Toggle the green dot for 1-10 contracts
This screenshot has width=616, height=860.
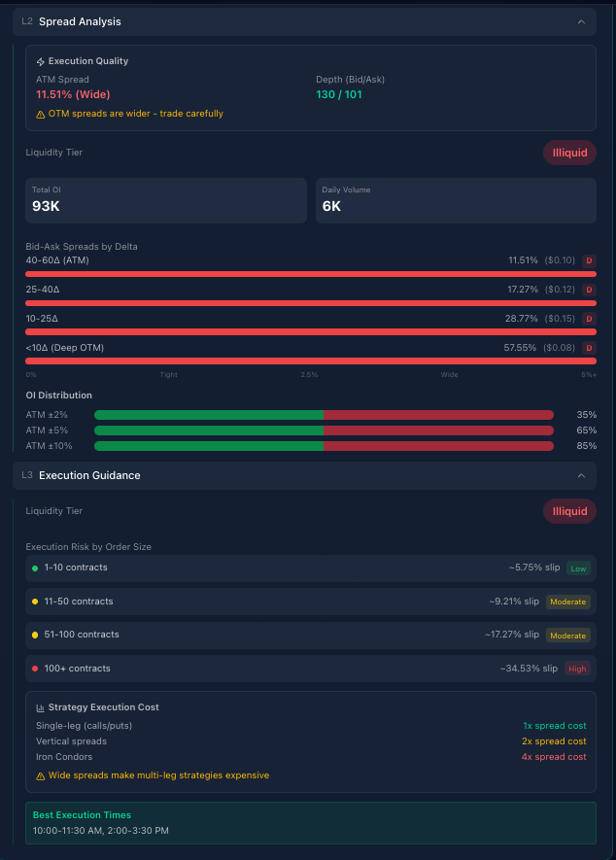point(34,568)
